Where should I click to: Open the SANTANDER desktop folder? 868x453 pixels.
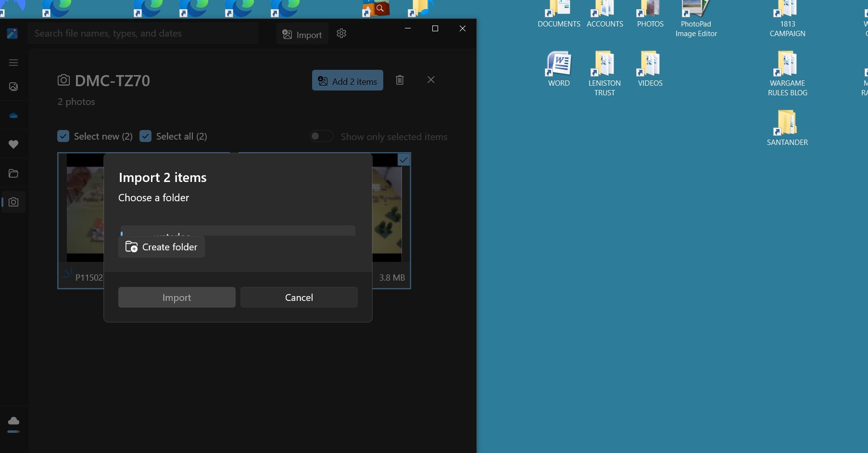click(x=787, y=128)
